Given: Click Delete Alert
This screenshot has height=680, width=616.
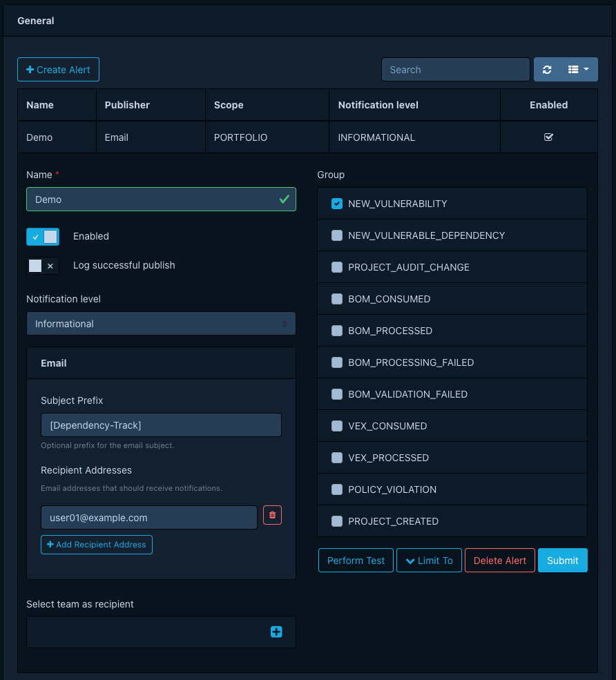Looking at the screenshot, I should (x=499, y=560).
